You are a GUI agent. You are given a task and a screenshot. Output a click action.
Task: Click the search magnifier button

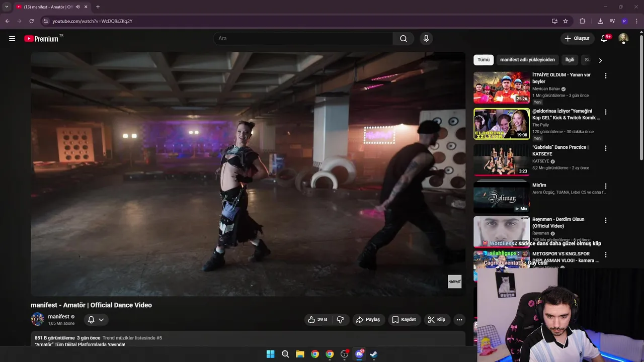point(404,39)
